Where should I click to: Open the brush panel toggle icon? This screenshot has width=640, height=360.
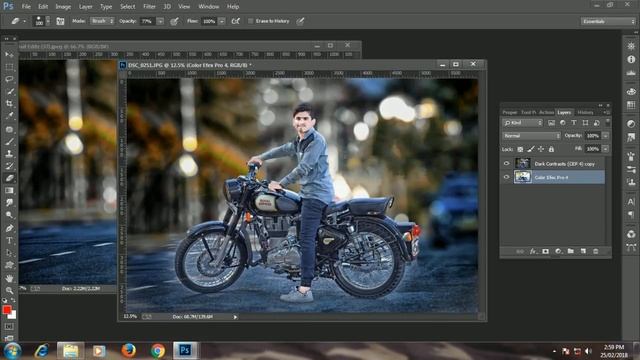pyautogui.click(x=60, y=21)
